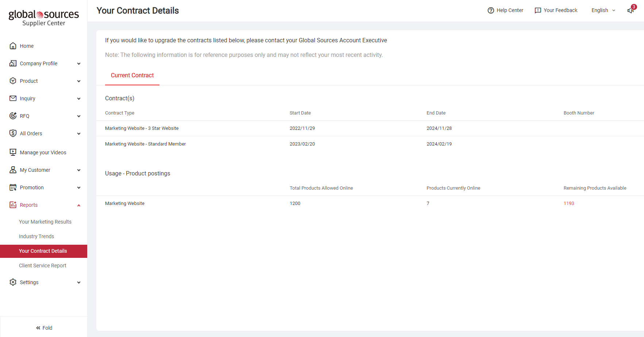Click the Manage your Videos icon
Viewport: 644px width, 337px height.
click(x=13, y=152)
